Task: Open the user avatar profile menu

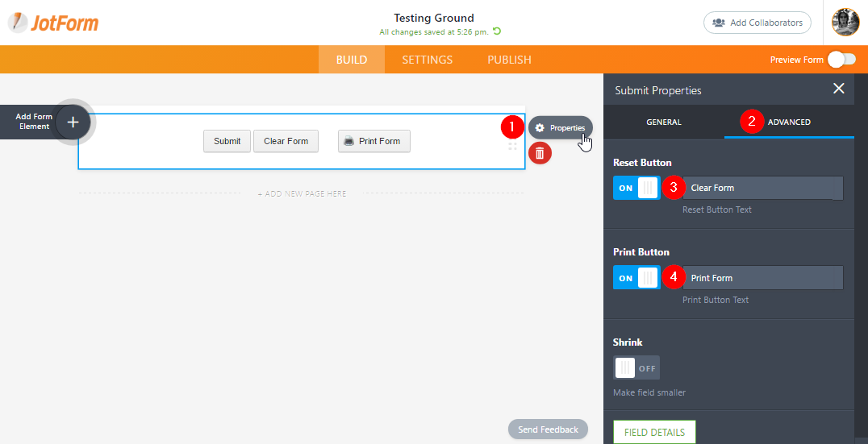Action: [x=845, y=23]
